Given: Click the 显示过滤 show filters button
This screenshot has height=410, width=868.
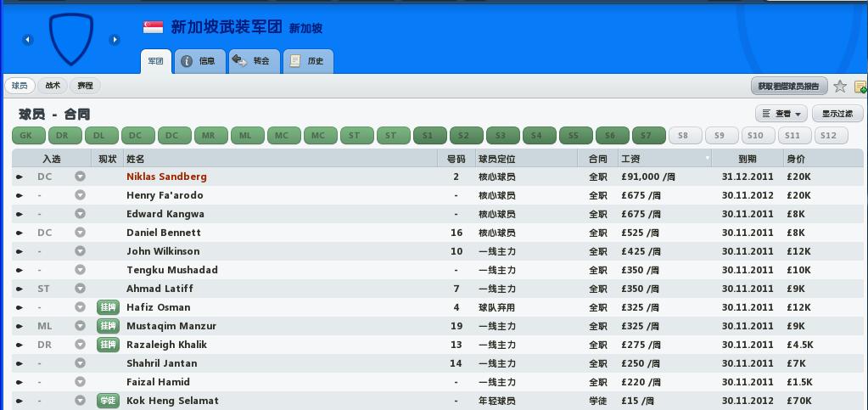Looking at the screenshot, I should pos(837,114).
